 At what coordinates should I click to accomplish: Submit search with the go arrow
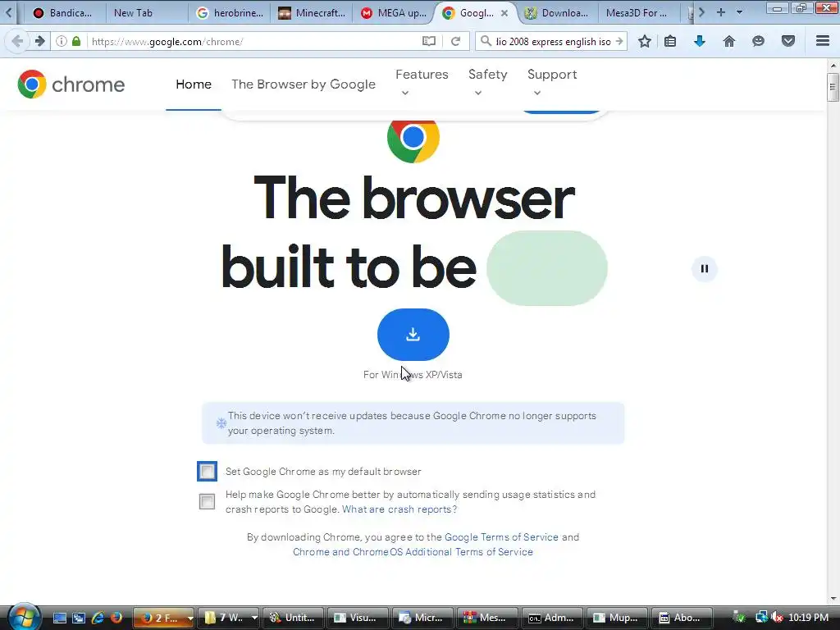coord(619,41)
